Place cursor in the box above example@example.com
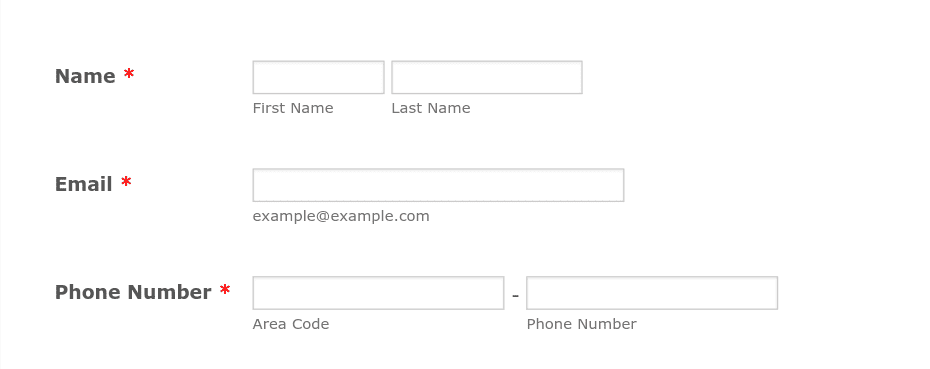The height and width of the screenshot is (369, 930). pyautogui.click(x=438, y=185)
